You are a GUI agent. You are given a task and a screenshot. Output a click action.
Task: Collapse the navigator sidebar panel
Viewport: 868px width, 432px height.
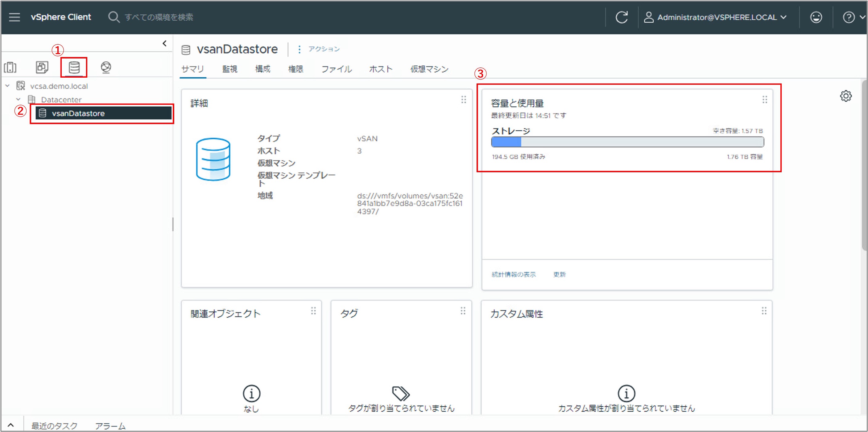point(164,43)
